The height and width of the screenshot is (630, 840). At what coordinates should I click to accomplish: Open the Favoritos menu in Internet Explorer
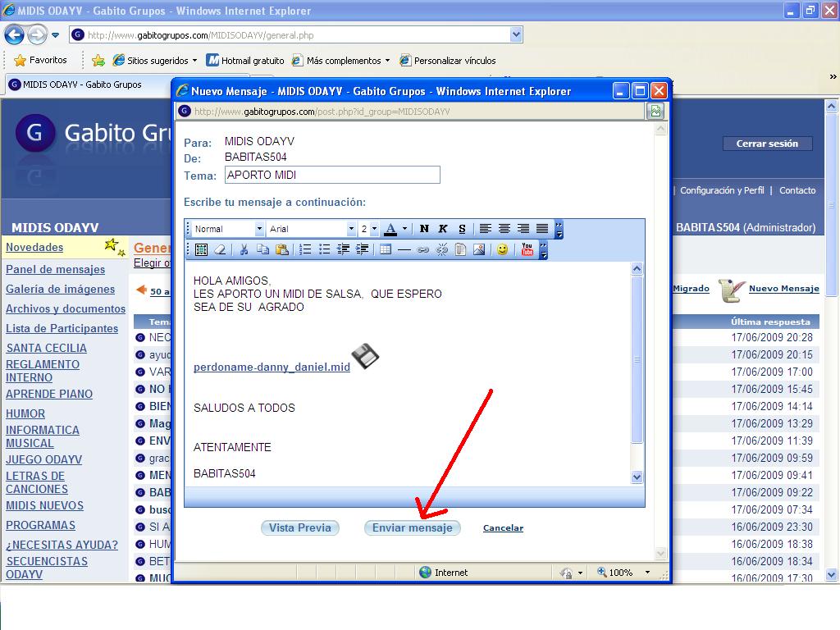coord(40,60)
